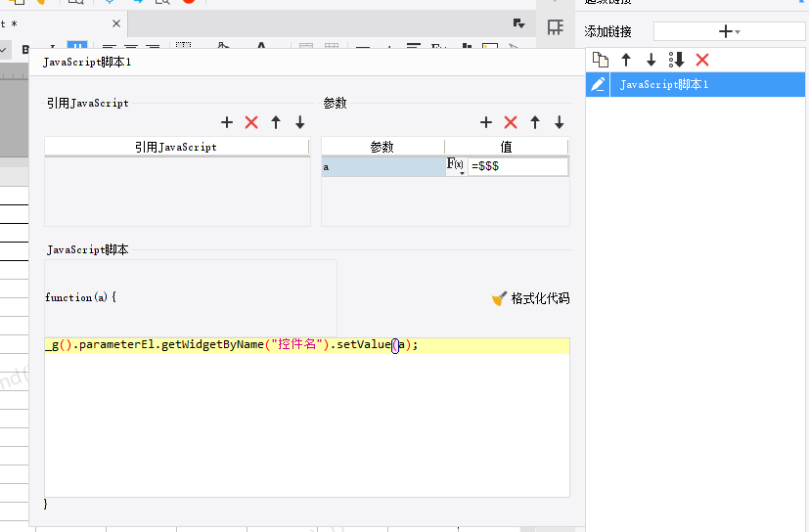The image size is (809, 532).
Task: Edit JavaScript脚本1 with pencil icon
Action: (598, 84)
